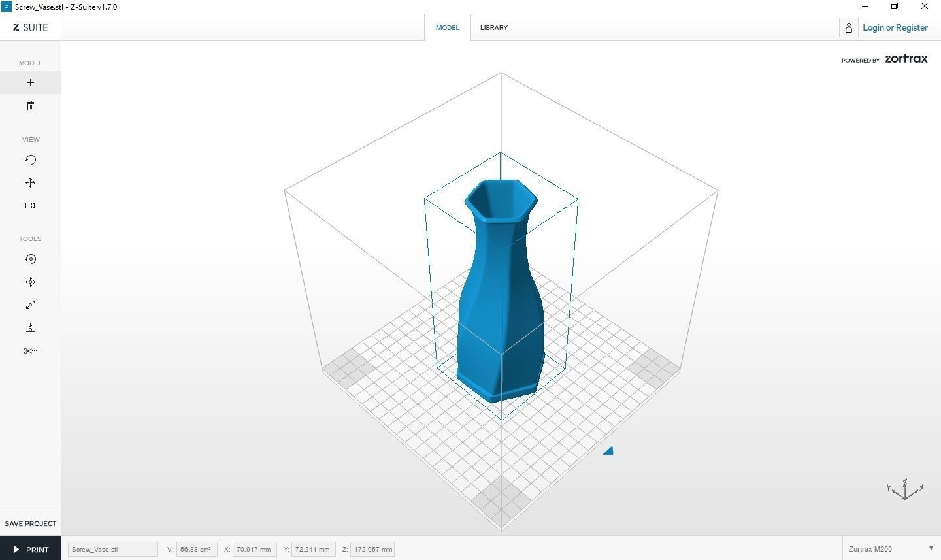The height and width of the screenshot is (560, 941).
Task: Choose the place on platform tool
Action: tap(30, 328)
